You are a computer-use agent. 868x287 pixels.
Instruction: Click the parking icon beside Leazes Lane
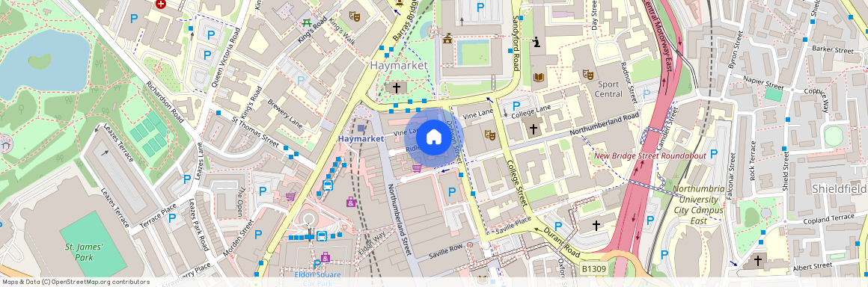[186, 179]
